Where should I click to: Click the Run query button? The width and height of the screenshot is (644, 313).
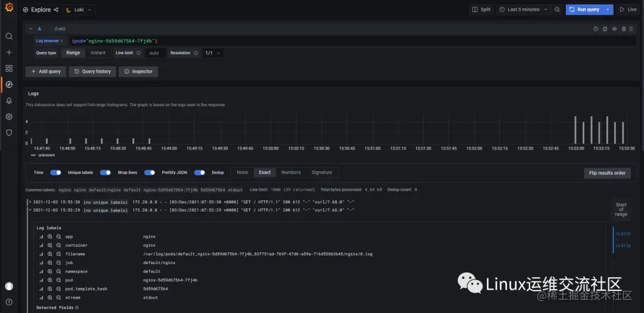click(x=584, y=10)
